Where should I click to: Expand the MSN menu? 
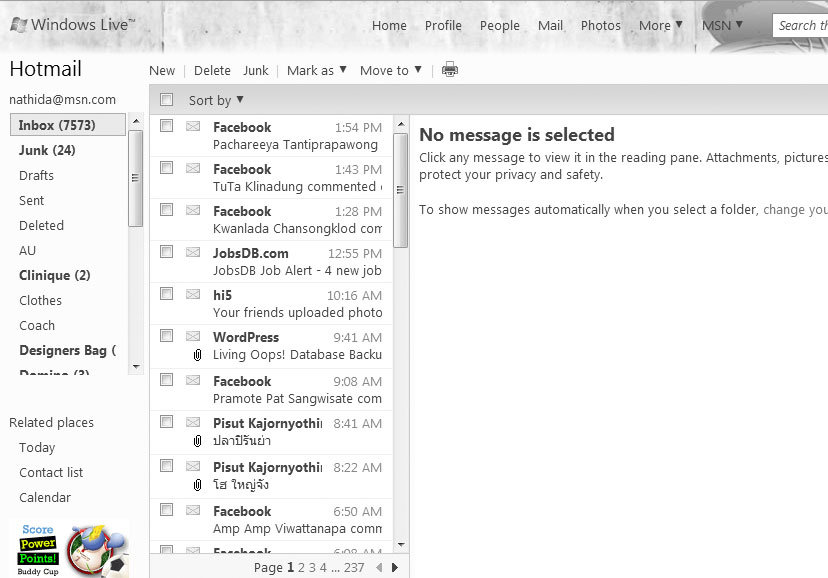[722, 25]
